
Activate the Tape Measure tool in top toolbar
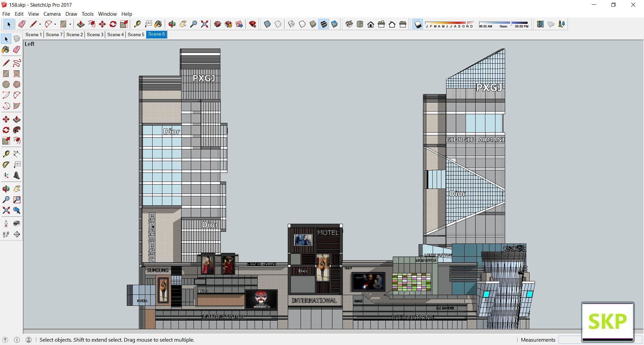coord(137,24)
